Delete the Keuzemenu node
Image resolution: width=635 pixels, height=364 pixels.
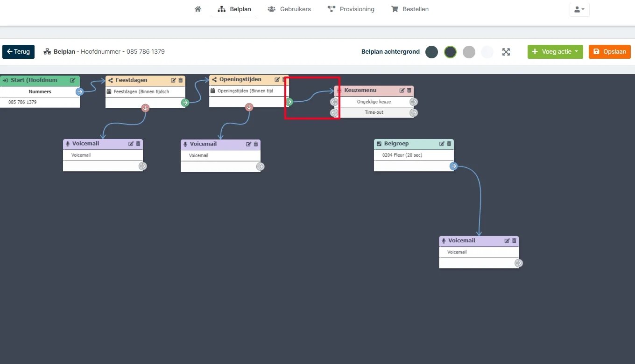(x=409, y=90)
